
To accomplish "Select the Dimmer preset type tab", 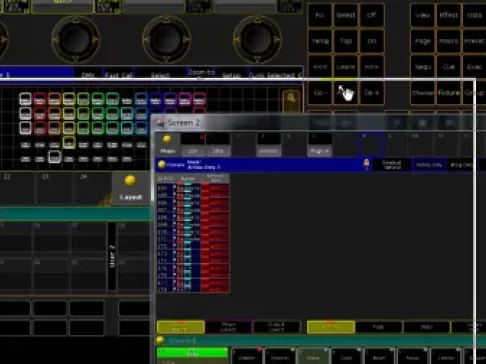I will (247, 357).
